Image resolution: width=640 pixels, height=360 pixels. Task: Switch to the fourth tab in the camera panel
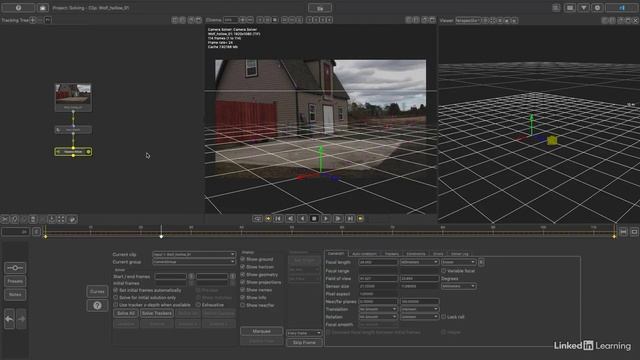click(416, 254)
